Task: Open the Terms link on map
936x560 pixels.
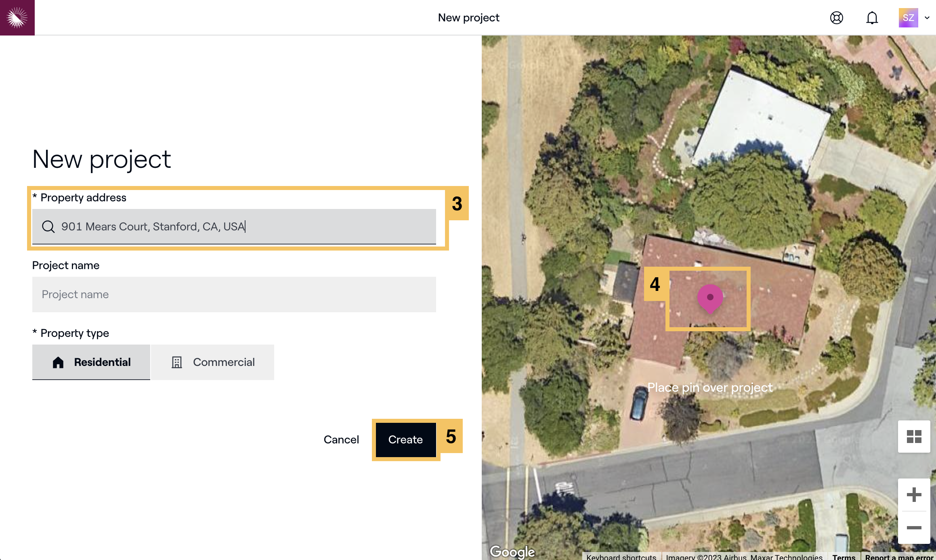Action: [x=844, y=557]
